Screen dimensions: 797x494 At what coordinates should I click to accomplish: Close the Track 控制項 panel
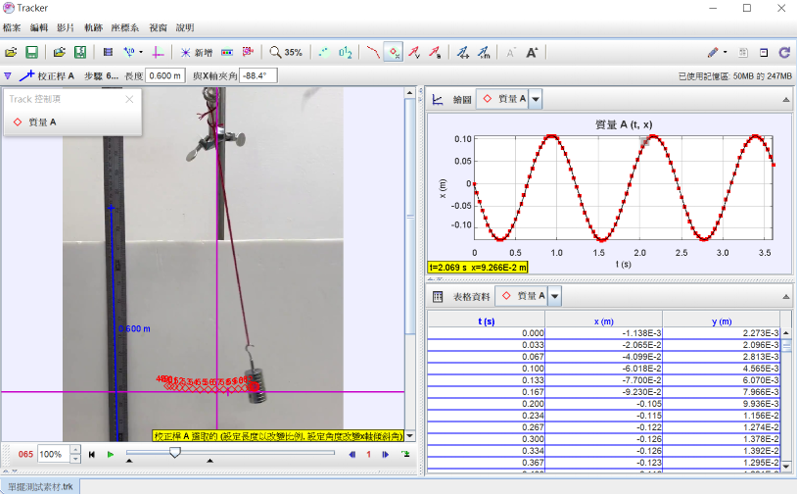click(129, 99)
